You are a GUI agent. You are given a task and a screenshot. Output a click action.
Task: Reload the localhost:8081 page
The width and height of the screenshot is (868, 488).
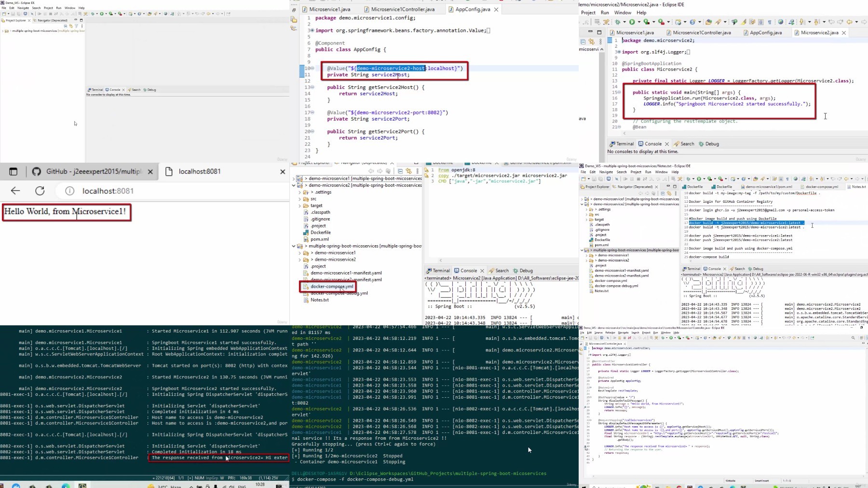tap(40, 191)
